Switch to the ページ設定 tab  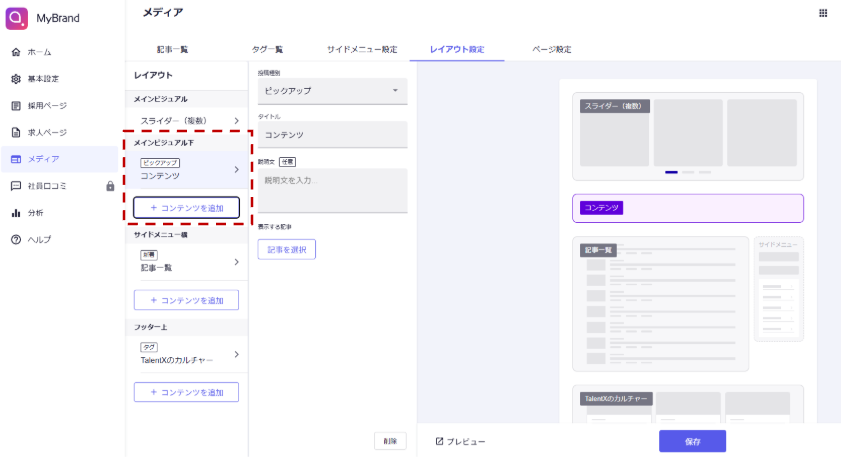pyautogui.click(x=552, y=49)
